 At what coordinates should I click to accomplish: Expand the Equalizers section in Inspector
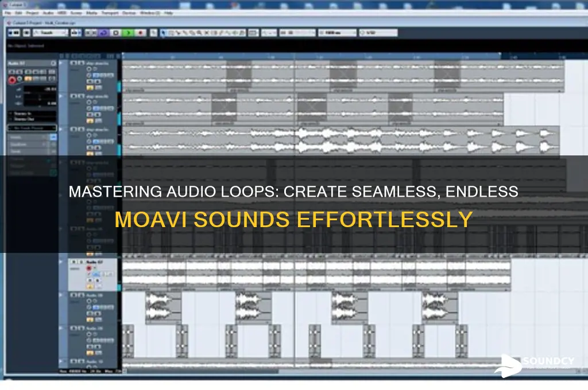(29, 144)
